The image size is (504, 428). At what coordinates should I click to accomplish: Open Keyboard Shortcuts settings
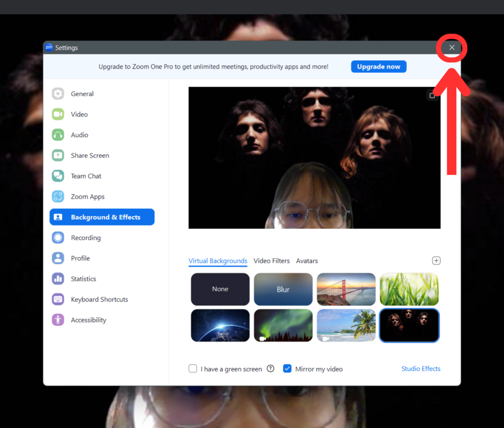click(x=99, y=299)
